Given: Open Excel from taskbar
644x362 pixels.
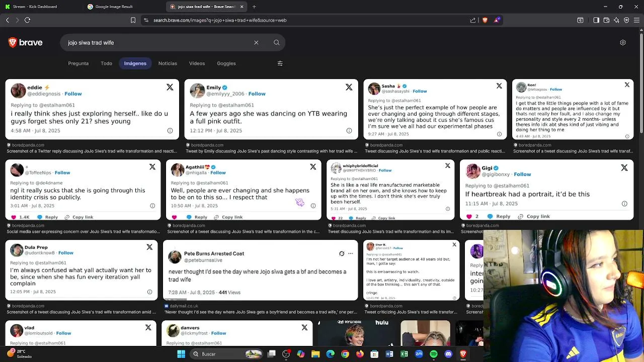Looking at the screenshot, I should coord(404,354).
